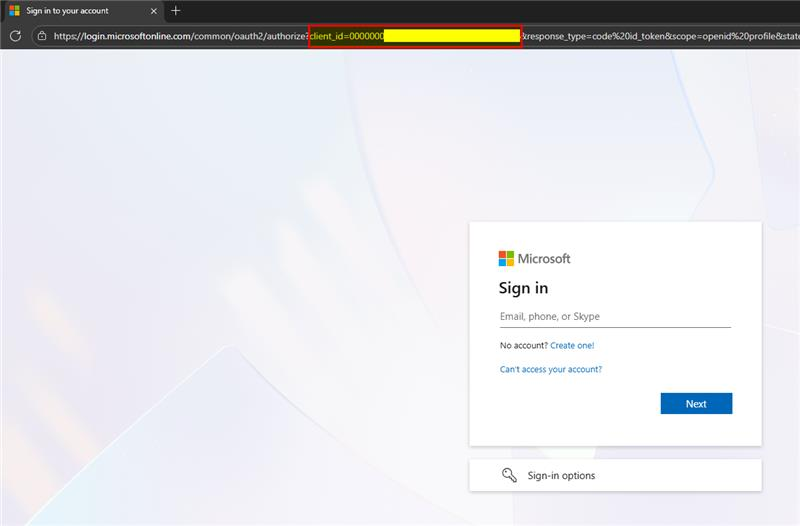
Task: Open a new browser tab with plus icon
Action: 176,11
